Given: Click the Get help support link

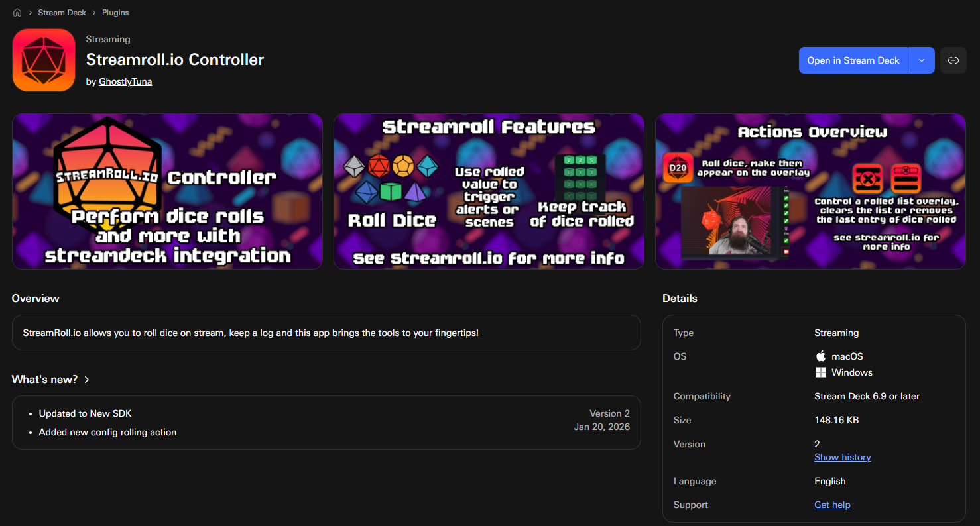Looking at the screenshot, I should coord(831,504).
